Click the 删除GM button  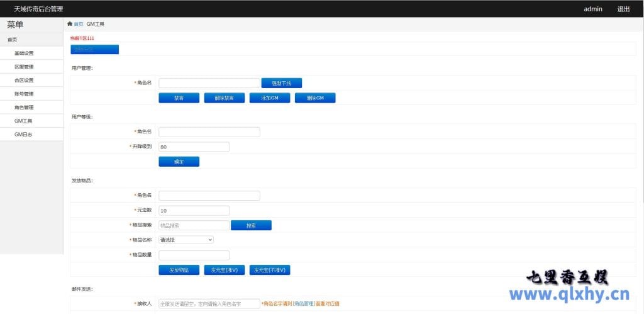point(314,98)
